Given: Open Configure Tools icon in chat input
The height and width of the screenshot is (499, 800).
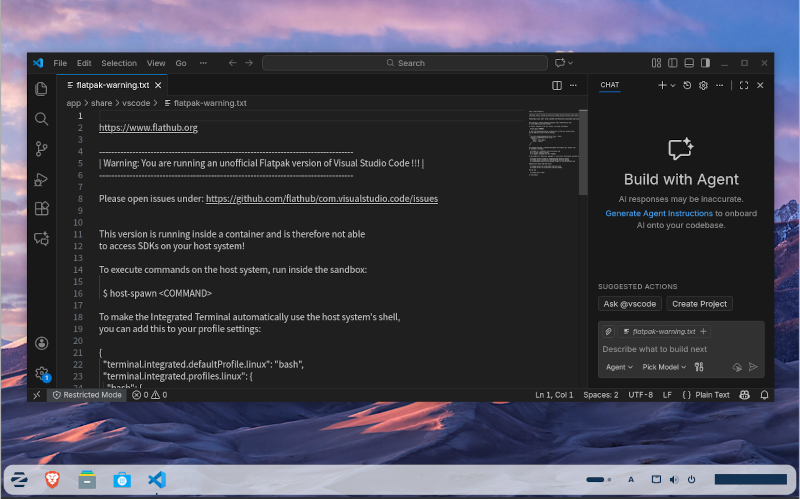Looking at the screenshot, I should [x=699, y=367].
